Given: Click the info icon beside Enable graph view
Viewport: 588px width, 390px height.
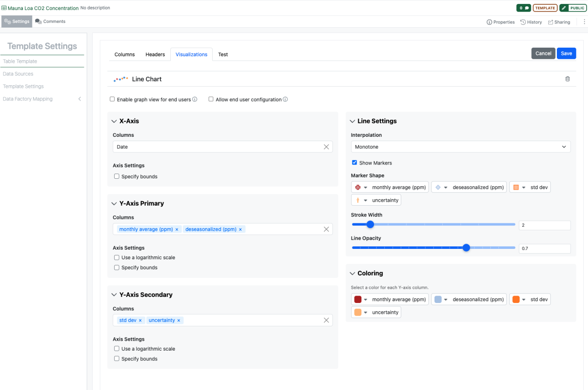Looking at the screenshot, I should click(195, 99).
